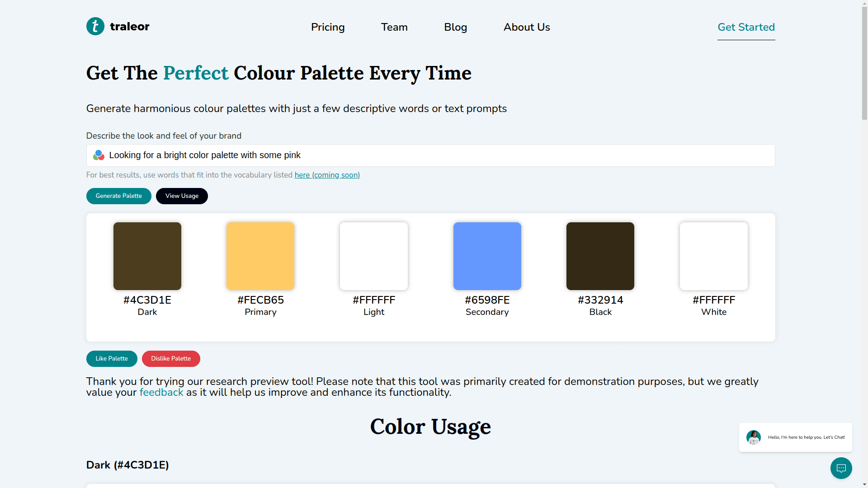Click the feedback hyperlink
The image size is (868, 488).
click(161, 392)
